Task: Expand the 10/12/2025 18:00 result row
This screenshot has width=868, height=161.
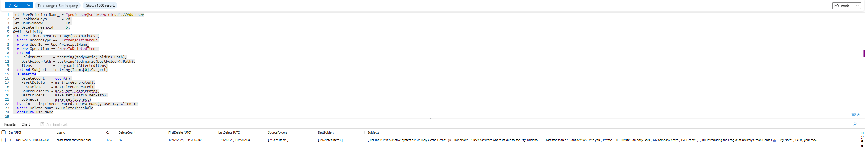Action: (x=11, y=140)
